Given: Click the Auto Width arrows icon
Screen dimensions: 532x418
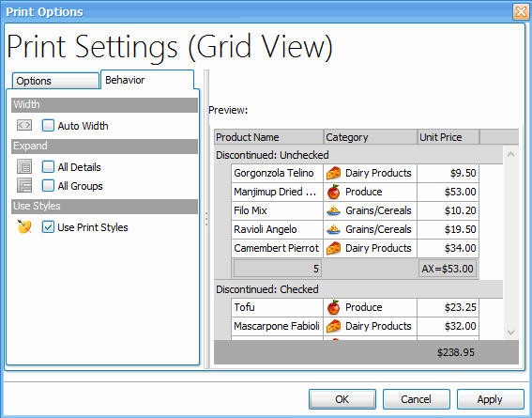Looking at the screenshot, I should coord(24,125).
